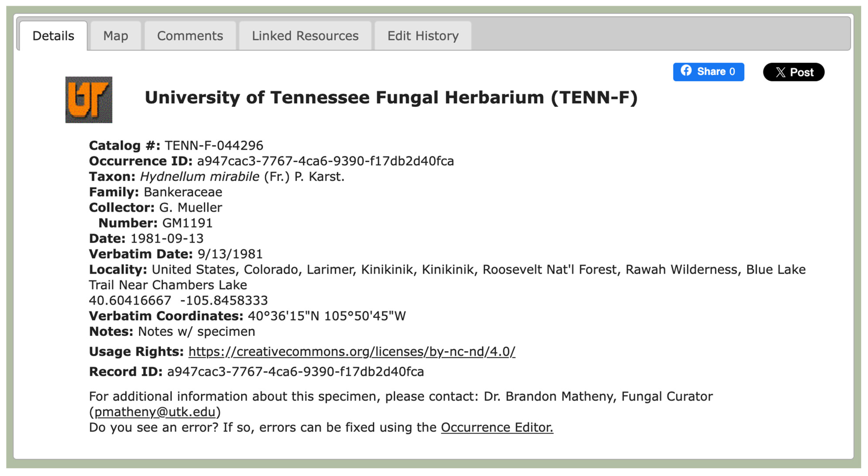View the Edit History tab
Screen dimensions: 868x476
[423, 36]
